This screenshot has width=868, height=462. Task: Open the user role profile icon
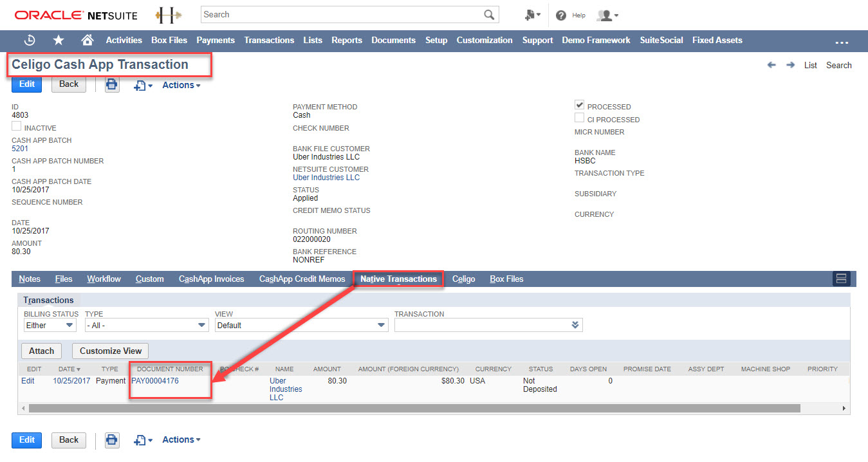click(607, 15)
